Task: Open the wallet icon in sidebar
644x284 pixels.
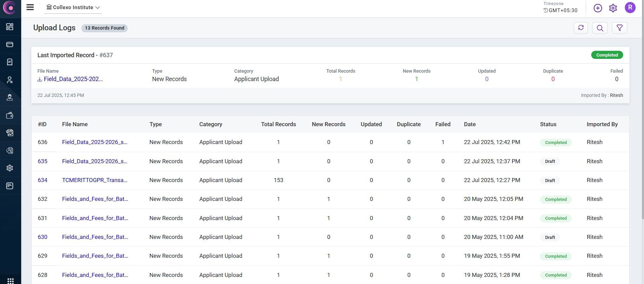Action: click(10, 115)
